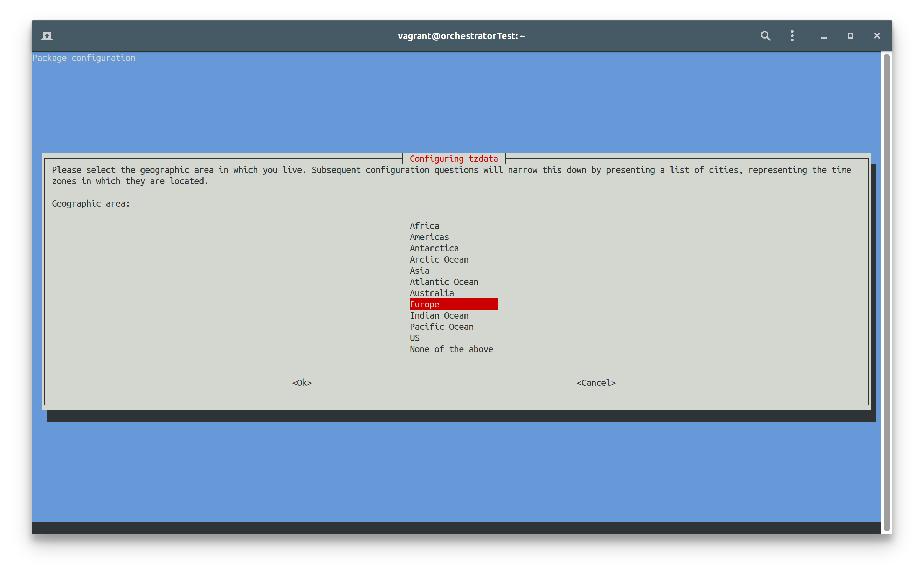Choose Atlantic Ocean entry
This screenshot has height=577, width=924.
tap(444, 282)
